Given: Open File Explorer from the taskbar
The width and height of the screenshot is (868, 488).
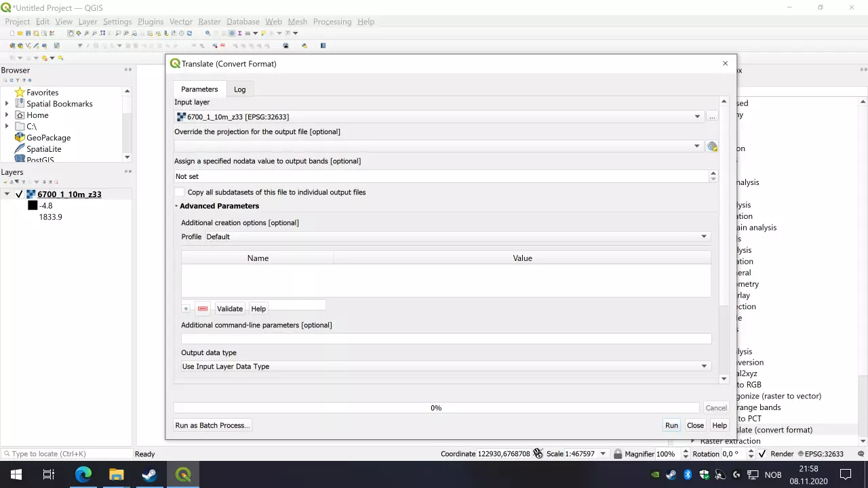Looking at the screenshot, I should click(x=117, y=474).
